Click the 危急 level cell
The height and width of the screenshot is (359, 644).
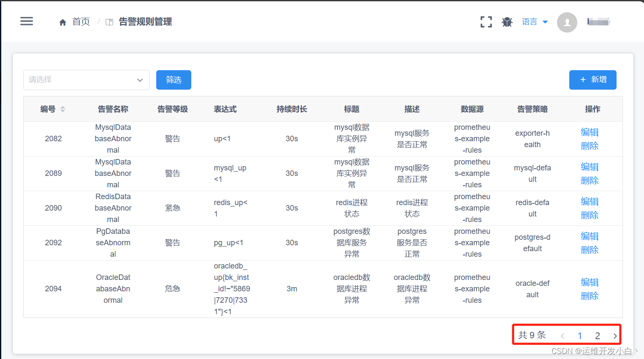173,289
